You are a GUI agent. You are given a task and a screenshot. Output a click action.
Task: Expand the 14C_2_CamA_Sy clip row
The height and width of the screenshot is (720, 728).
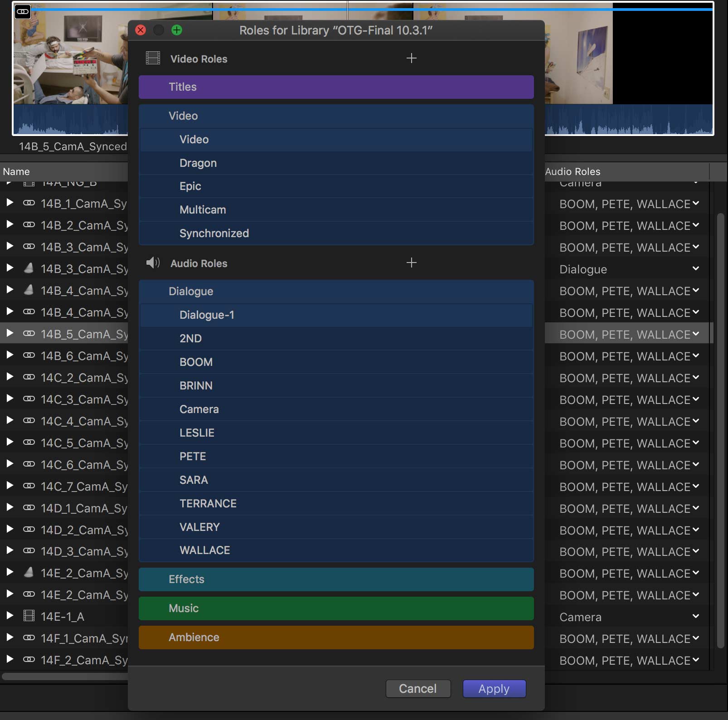pos(10,376)
